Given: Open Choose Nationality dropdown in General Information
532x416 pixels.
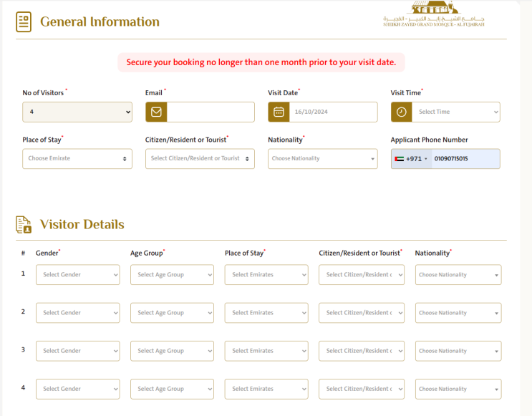Looking at the screenshot, I should [323, 159].
